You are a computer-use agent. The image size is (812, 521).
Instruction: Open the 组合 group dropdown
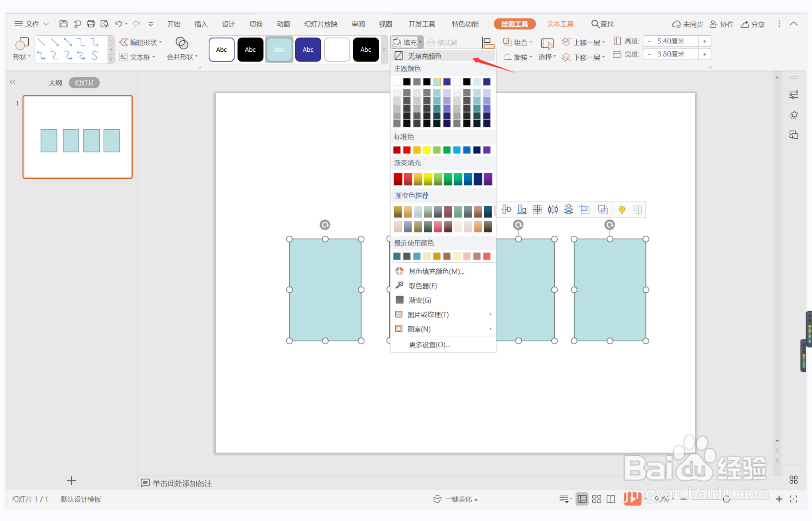pyautogui.click(x=518, y=42)
